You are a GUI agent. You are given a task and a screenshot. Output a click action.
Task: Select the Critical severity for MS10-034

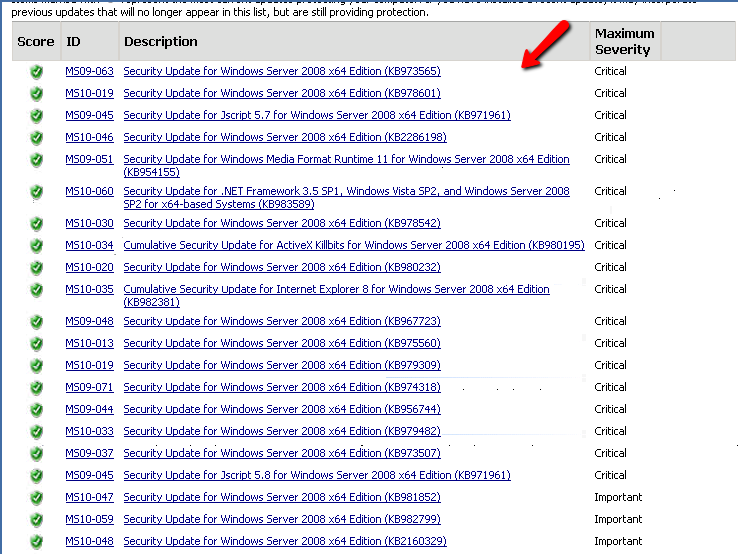click(x=610, y=245)
